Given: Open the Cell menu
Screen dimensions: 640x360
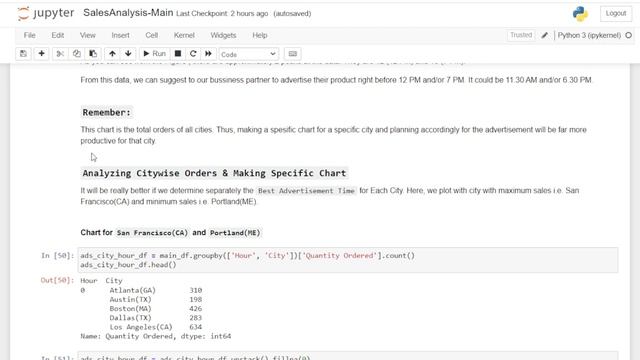Looking at the screenshot, I should coord(151,36).
